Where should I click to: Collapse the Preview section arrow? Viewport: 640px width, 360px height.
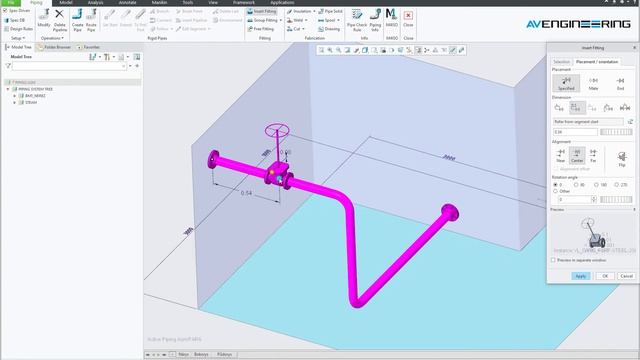pyautogui.click(x=634, y=209)
